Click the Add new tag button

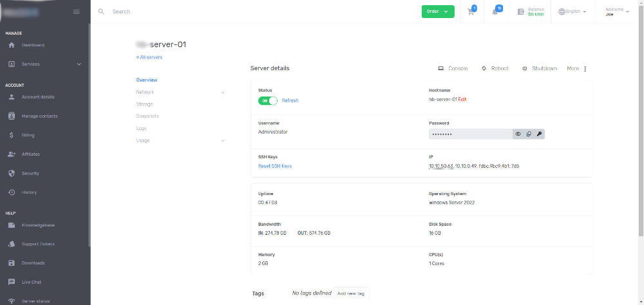[351, 293]
